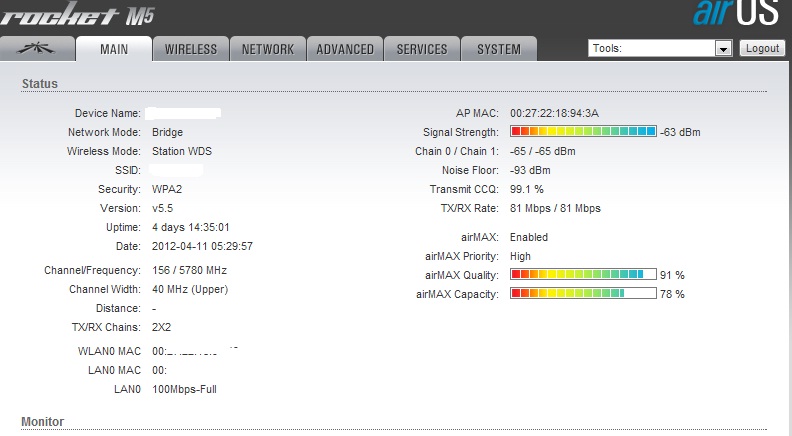Click the Signal Strength bar
This screenshot has height=436, width=792.
[583, 131]
